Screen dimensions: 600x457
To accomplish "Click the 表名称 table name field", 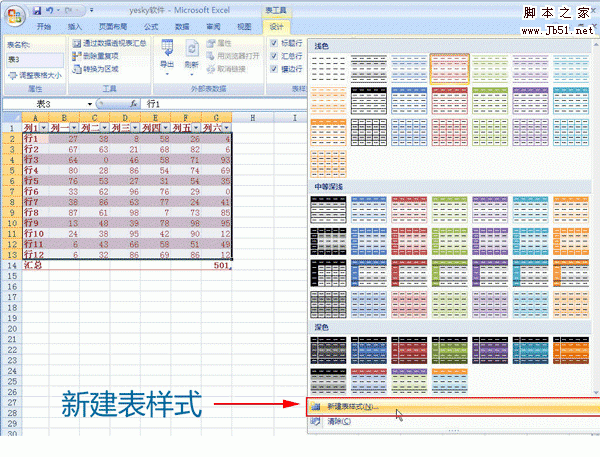I will click(x=35, y=60).
